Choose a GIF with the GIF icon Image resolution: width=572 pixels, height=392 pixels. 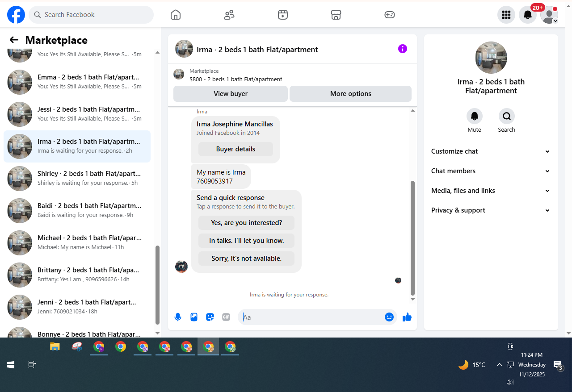tap(226, 317)
